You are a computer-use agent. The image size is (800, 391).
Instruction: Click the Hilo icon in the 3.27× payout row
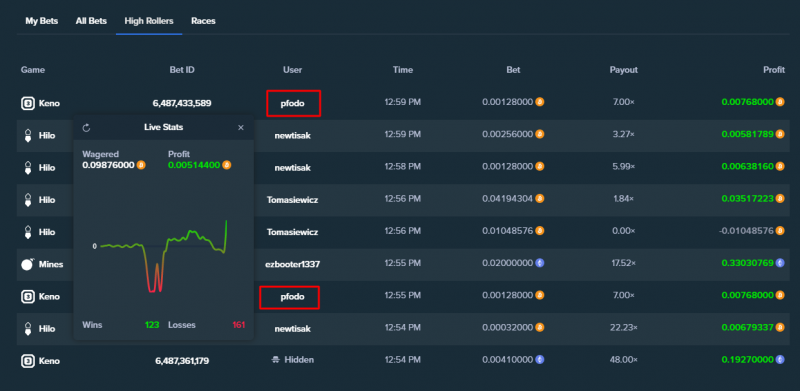coord(27,135)
